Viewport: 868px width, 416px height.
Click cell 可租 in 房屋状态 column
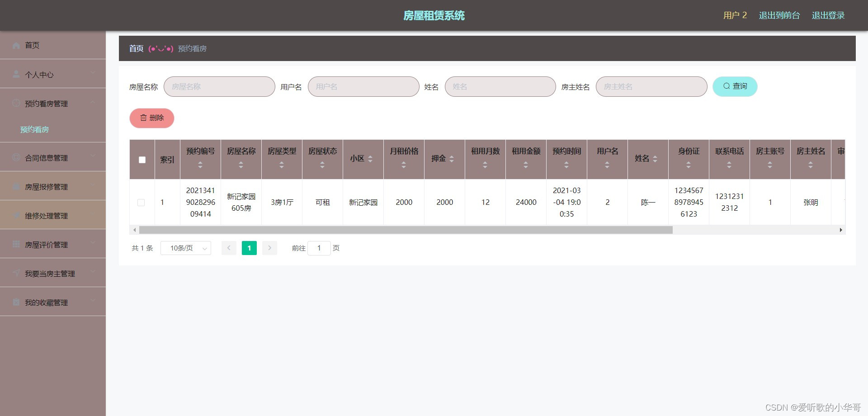[x=322, y=202]
